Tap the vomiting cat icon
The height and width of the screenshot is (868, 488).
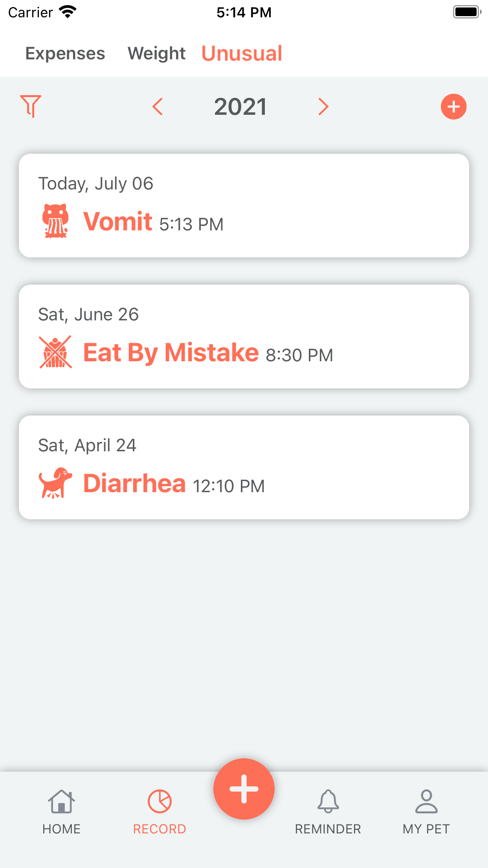point(55,221)
